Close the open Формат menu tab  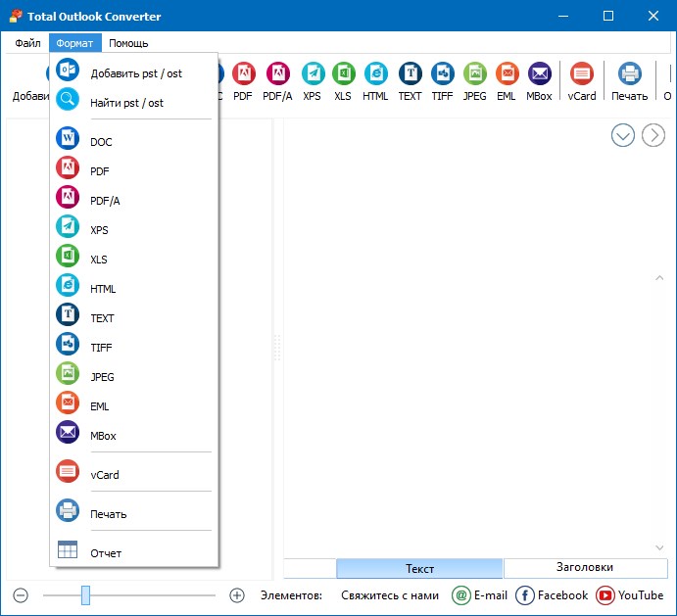[74, 43]
